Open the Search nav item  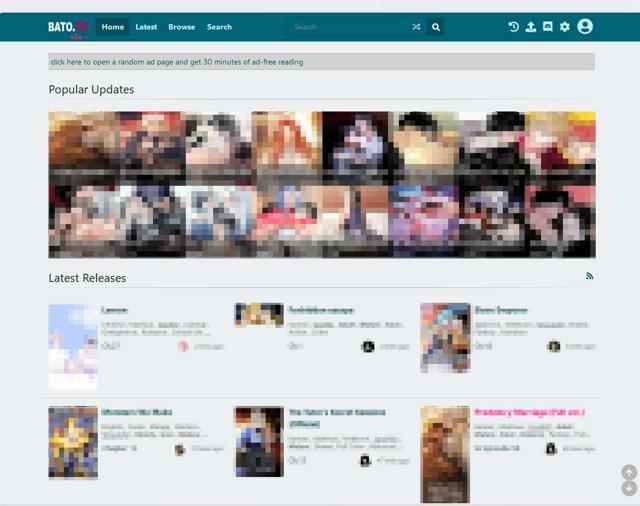tap(219, 27)
